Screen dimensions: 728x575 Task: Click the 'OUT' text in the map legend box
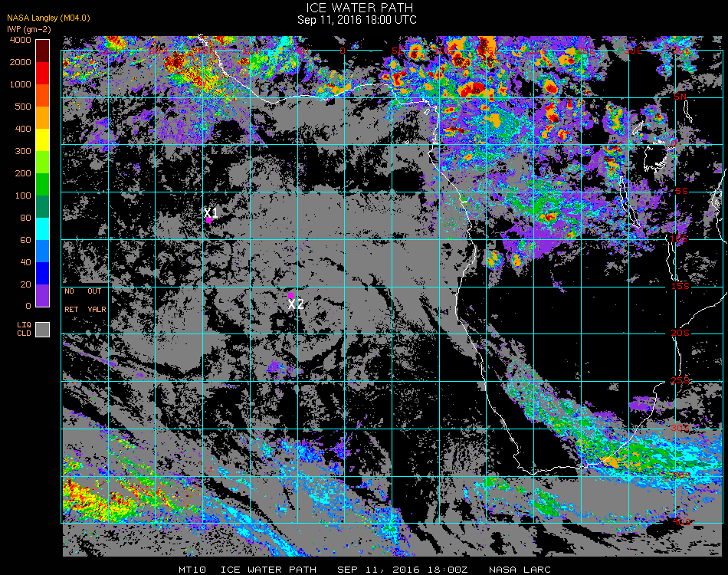[94, 291]
